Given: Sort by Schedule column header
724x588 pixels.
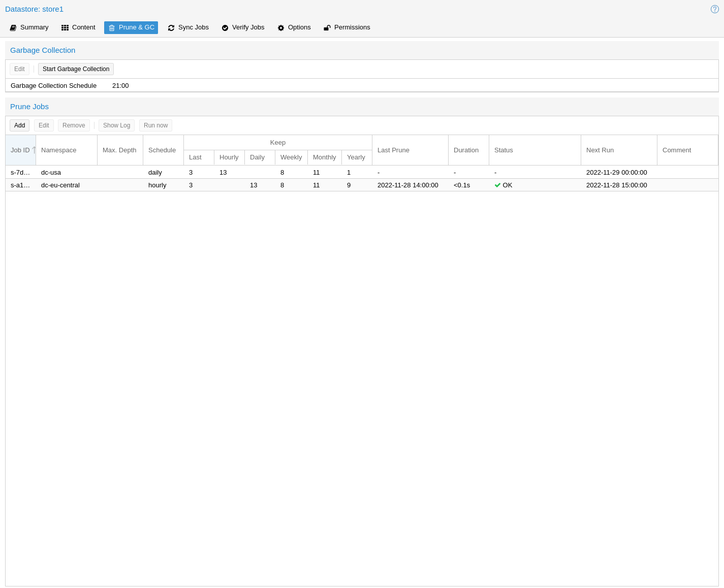Looking at the screenshot, I should click(162, 150).
